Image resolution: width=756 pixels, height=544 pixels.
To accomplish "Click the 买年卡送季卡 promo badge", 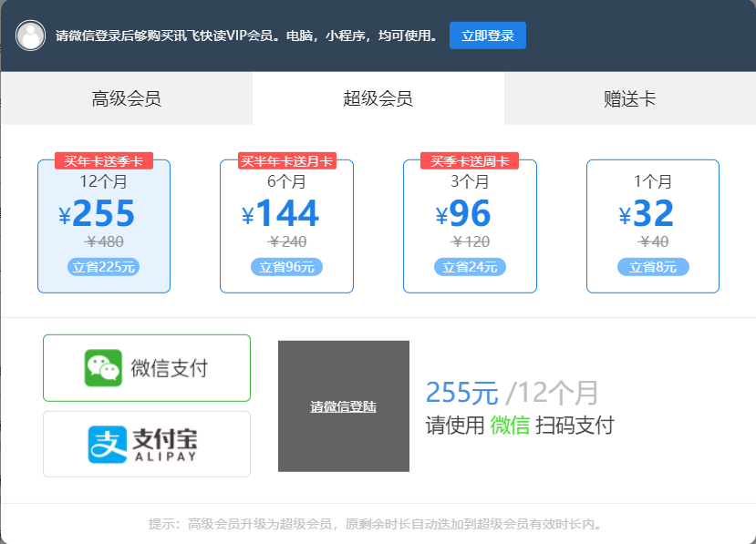I will pyautogui.click(x=104, y=161).
